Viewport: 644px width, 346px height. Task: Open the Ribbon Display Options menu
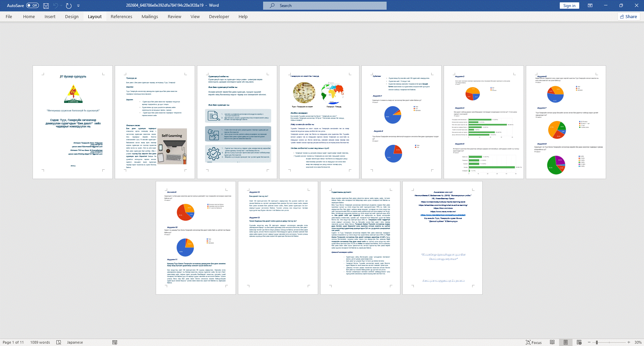590,6
